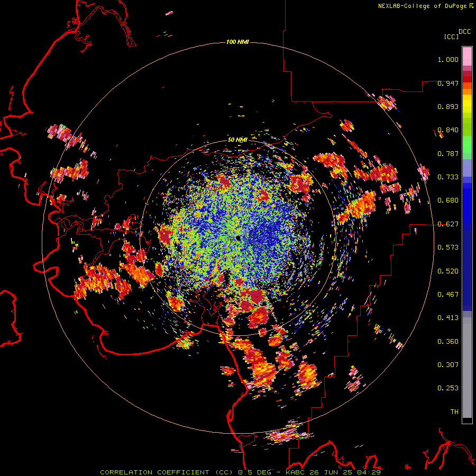This screenshot has width=476, height=476.
Task: Click the black radar site dot at center
Action: (238, 238)
